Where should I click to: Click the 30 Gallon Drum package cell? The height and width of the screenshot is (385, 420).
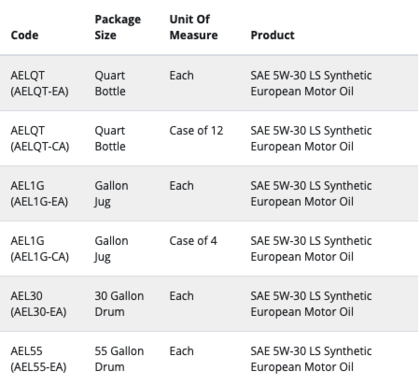[x=119, y=304]
